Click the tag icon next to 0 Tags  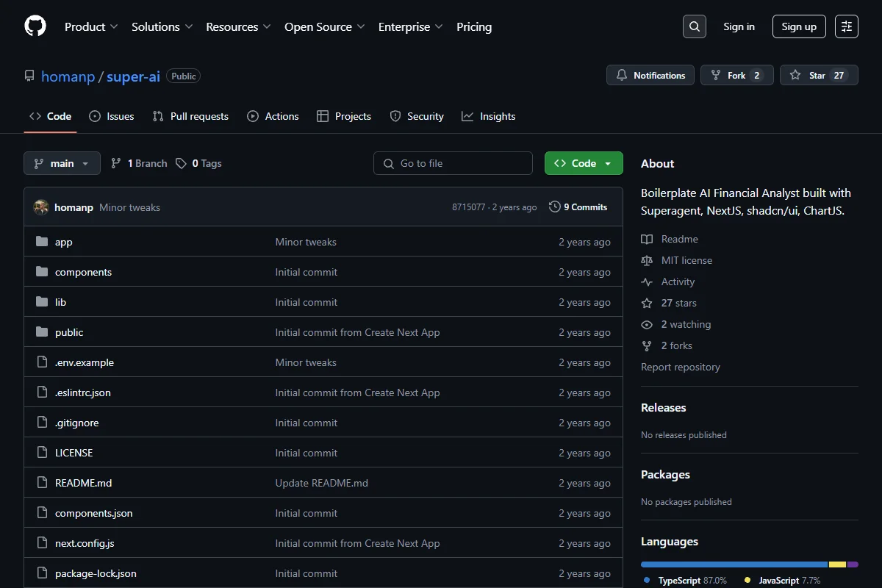click(x=181, y=163)
